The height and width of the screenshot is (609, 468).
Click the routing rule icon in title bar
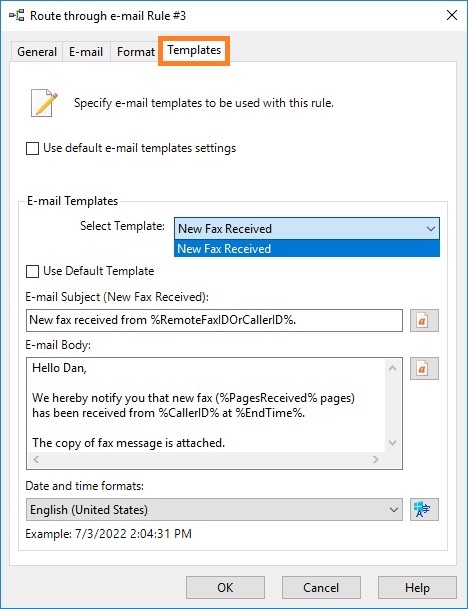click(17, 16)
